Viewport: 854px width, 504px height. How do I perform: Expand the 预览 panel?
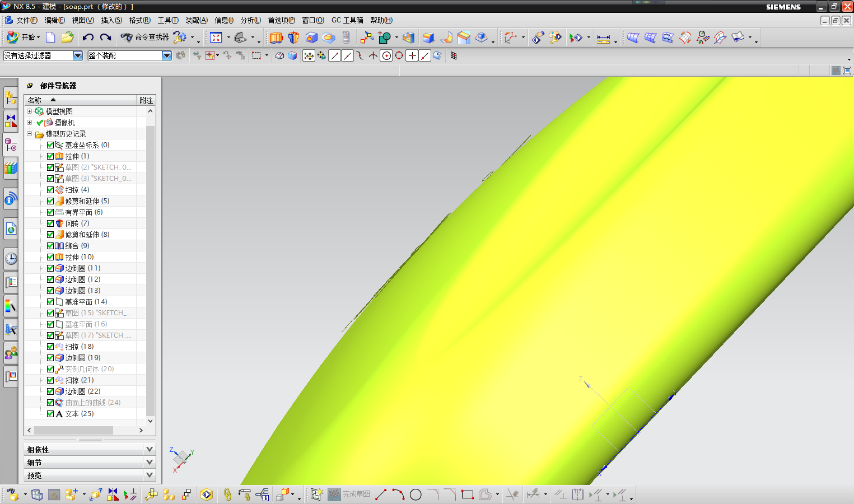click(x=150, y=475)
